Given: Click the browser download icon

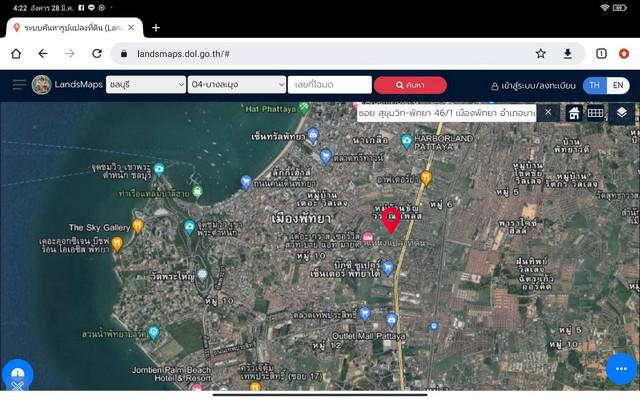Looking at the screenshot, I should (568, 54).
